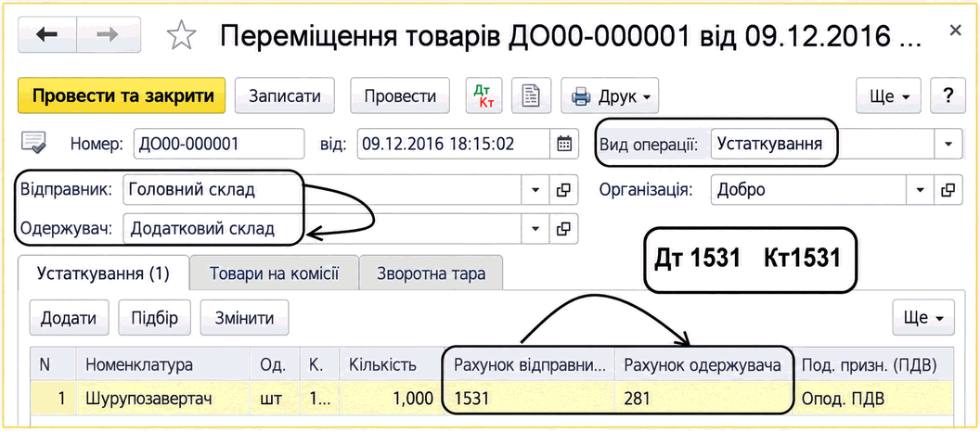Viewport: 980px width, 432px height.
Task: Go forward with the right arrow button
Action: (109, 34)
